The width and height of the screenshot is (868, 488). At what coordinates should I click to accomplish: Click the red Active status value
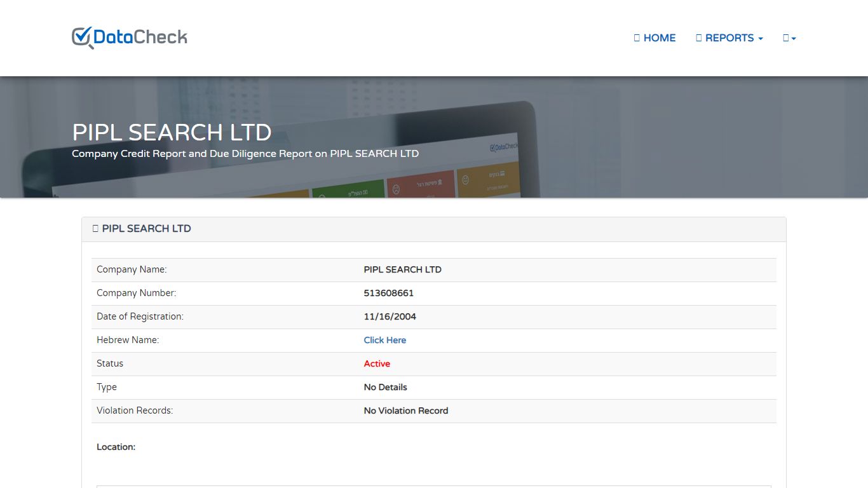point(377,363)
